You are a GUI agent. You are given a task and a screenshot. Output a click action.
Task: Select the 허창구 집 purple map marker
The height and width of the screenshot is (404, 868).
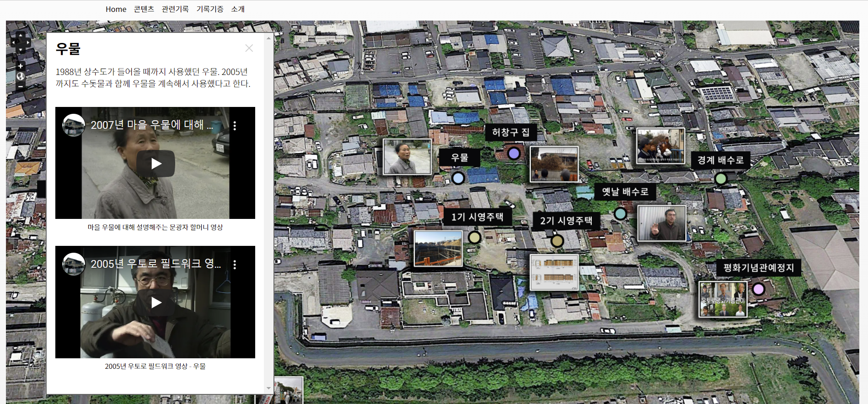point(514,153)
